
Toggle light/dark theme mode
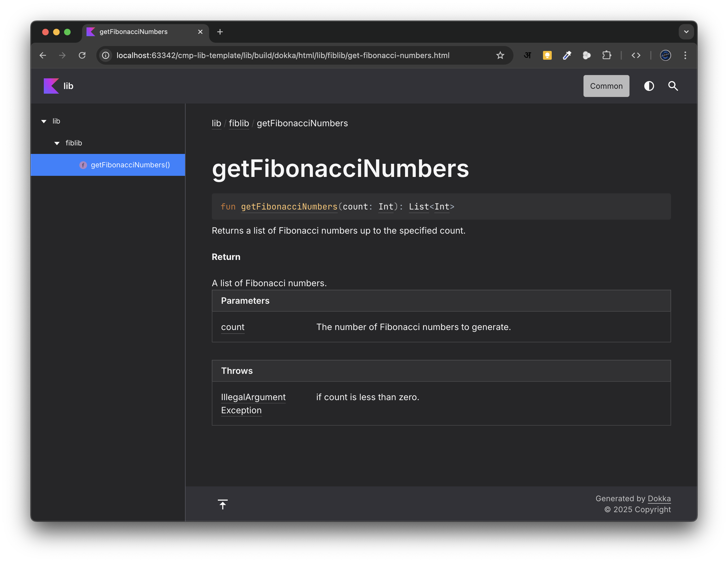click(x=649, y=86)
